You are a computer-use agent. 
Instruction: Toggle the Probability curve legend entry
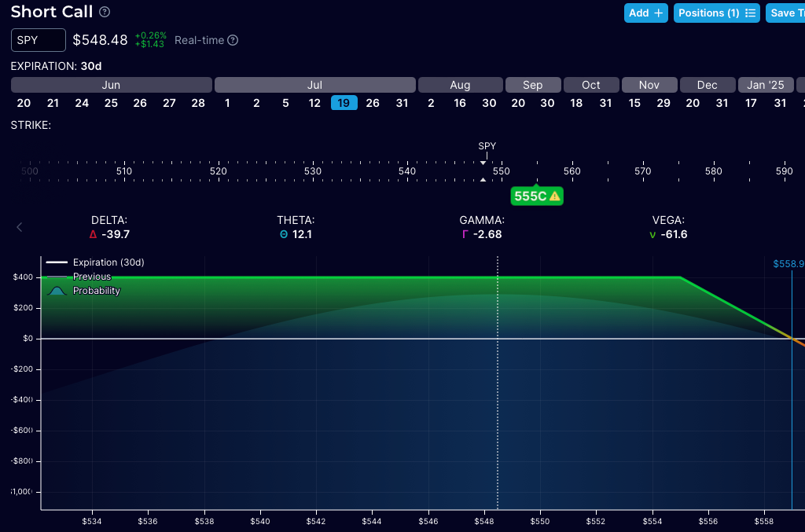click(83, 291)
